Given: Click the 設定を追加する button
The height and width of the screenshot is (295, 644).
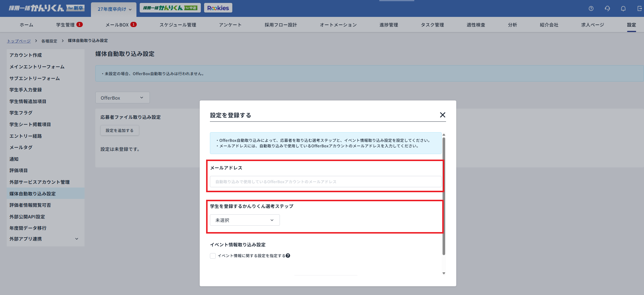Looking at the screenshot, I should [x=120, y=130].
